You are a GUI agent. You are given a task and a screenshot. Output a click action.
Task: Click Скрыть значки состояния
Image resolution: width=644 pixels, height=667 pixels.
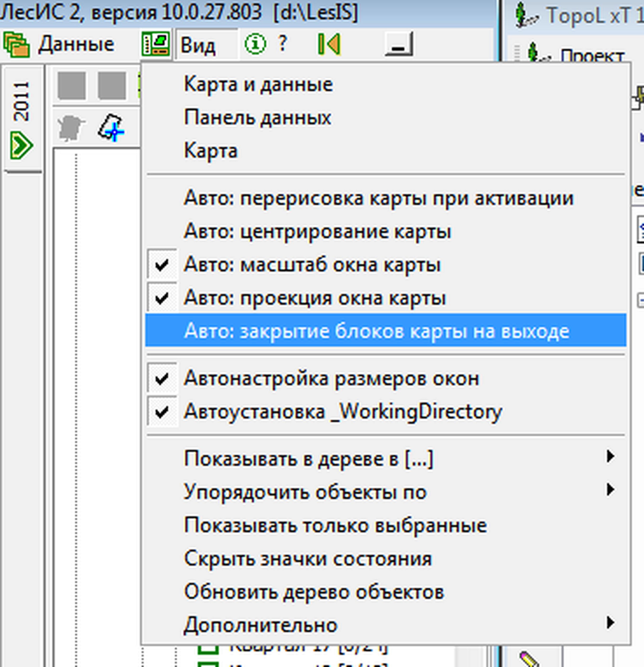[386, 558]
